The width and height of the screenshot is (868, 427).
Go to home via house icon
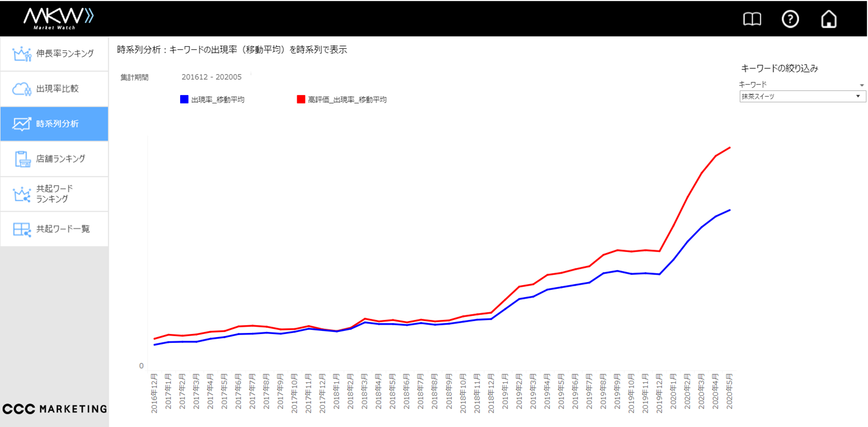(829, 19)
